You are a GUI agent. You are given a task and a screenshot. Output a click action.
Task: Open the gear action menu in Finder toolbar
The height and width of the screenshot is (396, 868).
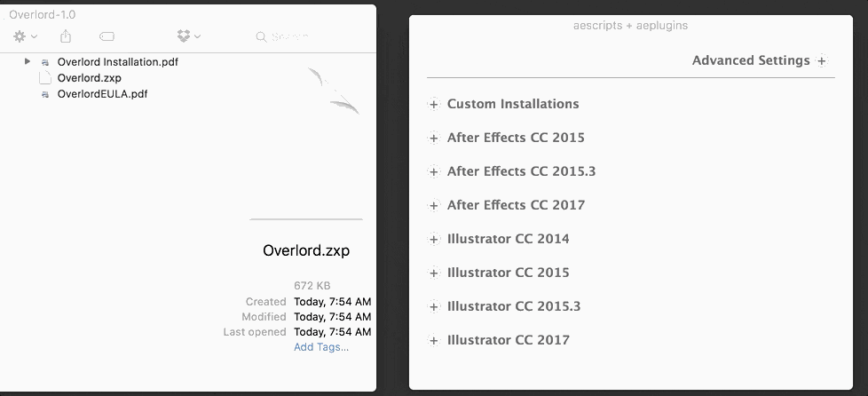click(x=25, y=36)
